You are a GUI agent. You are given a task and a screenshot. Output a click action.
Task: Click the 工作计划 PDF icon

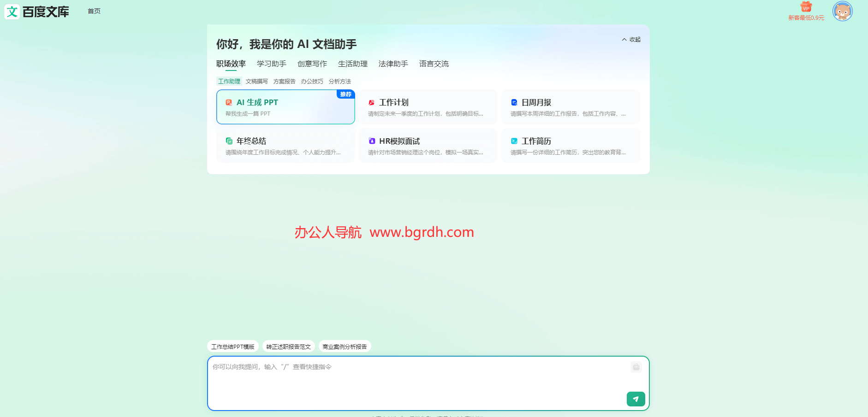click(x=372, y=102)
